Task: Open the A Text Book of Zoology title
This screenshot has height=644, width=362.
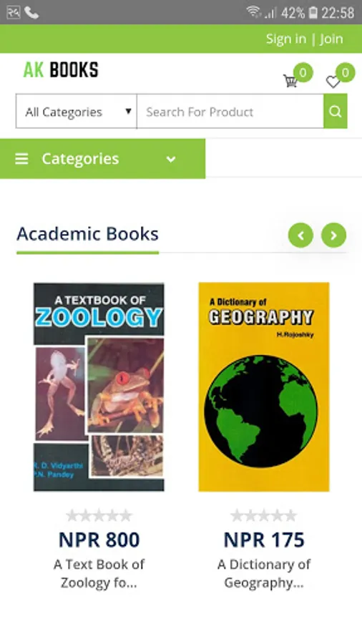Action: [x=99, y=573]
